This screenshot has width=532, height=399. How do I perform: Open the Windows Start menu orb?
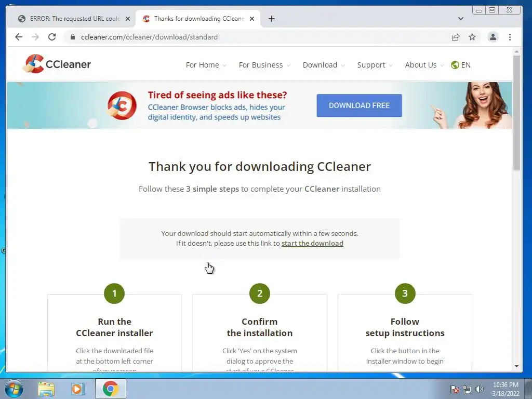(14, 389)
